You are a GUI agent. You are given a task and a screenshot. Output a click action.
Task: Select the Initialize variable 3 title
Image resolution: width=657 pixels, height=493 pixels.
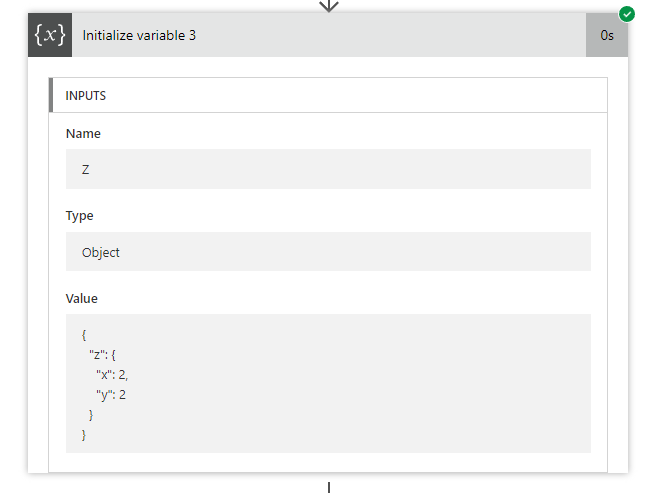pos(139,35)
